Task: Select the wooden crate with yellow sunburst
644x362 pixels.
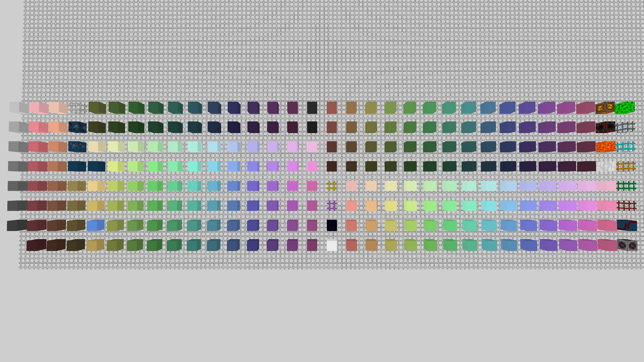Action: (x=605, y=108)
